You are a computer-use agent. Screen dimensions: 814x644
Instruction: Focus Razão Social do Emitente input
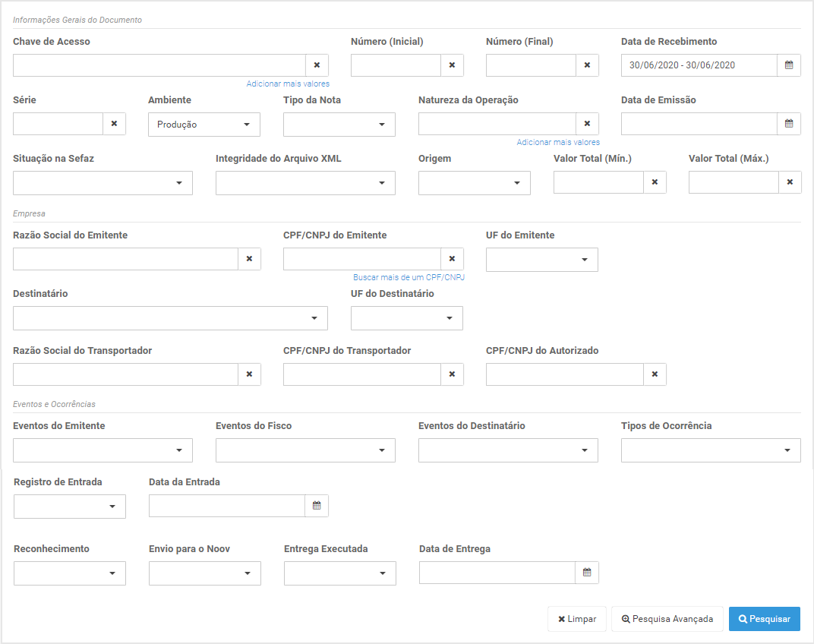pos(125,259)
